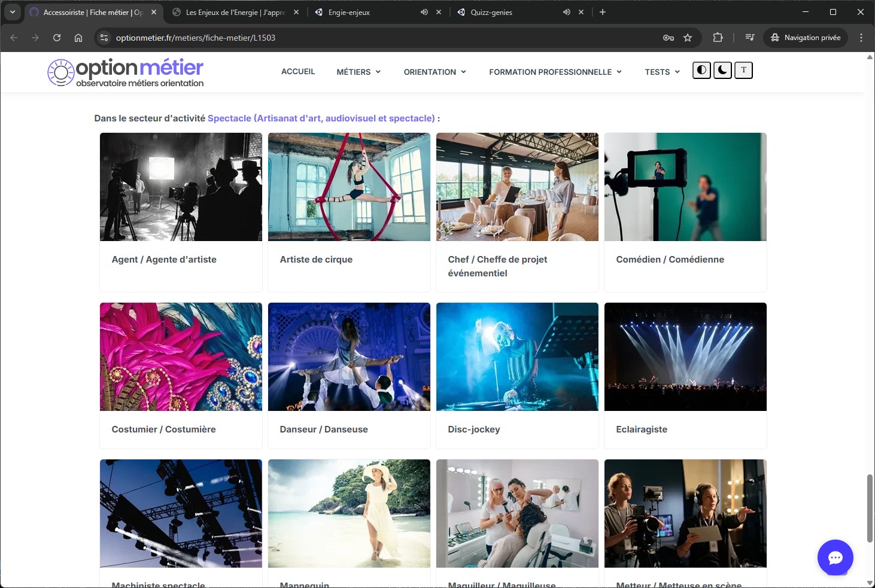
Task: Open the media controls icon in toolbar
Action: point(749,38)
